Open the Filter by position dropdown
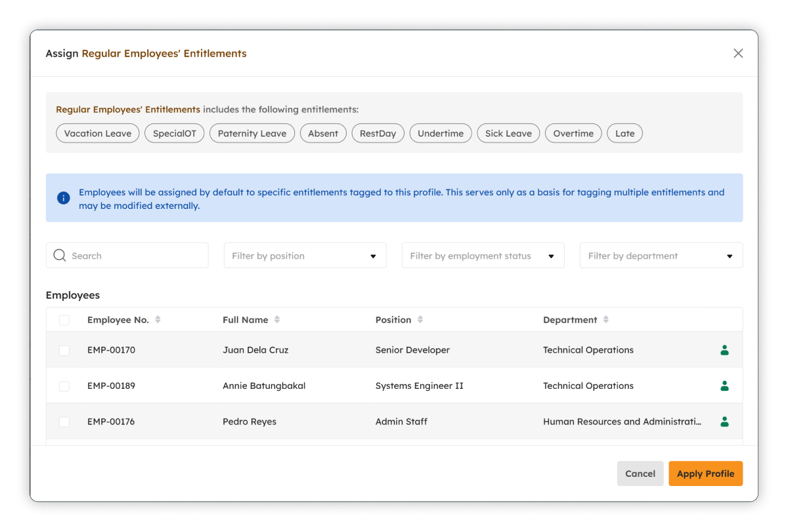Viewport: 788px width, 532px height. coord(305,255)
